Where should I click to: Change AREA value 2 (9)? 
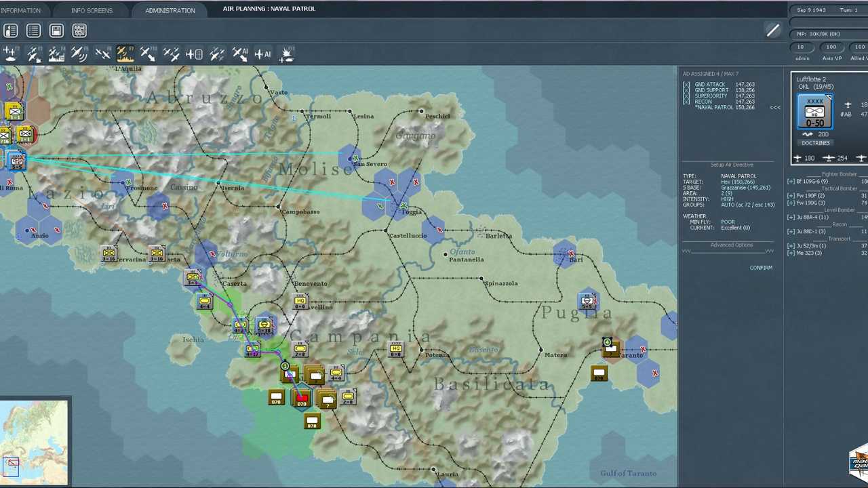726,193
